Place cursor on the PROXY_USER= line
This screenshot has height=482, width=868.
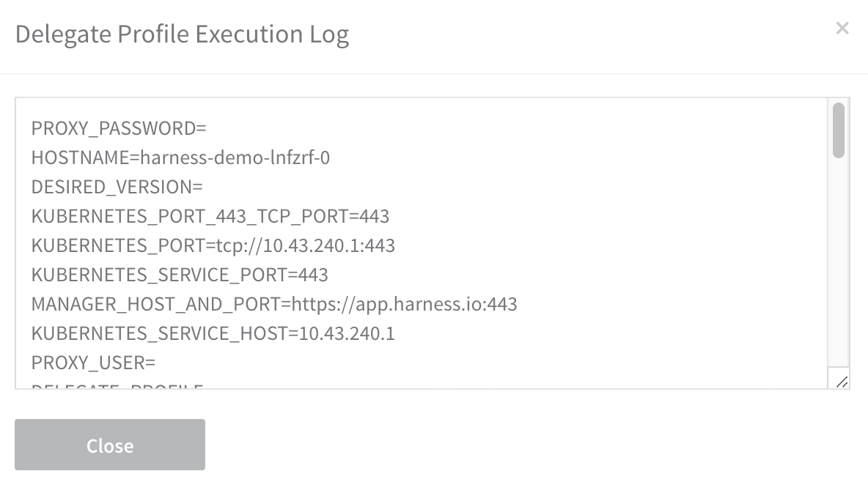tap(93, 363)
